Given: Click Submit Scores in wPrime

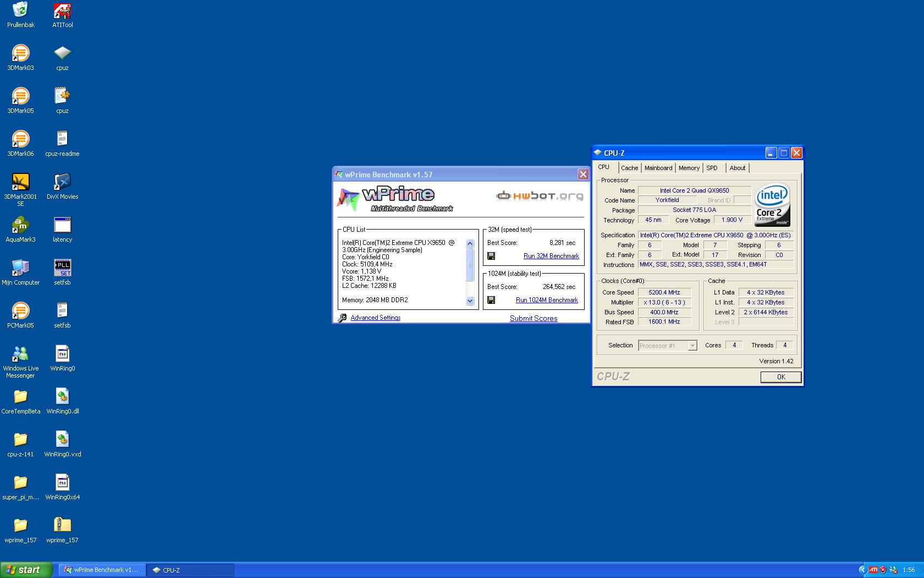Looking at the screenshot, I should [533, 318].
